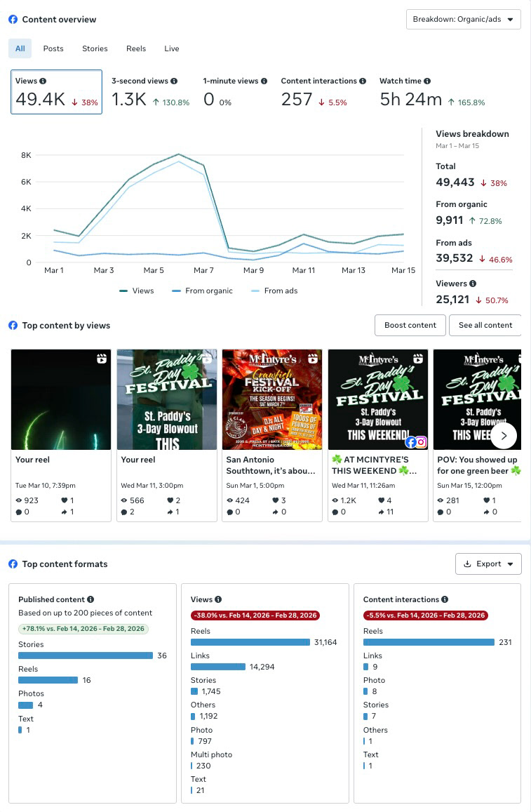
Task: Click the heart icon on San Antonio post
Action: pyautogui.click(x=276, y=500)
